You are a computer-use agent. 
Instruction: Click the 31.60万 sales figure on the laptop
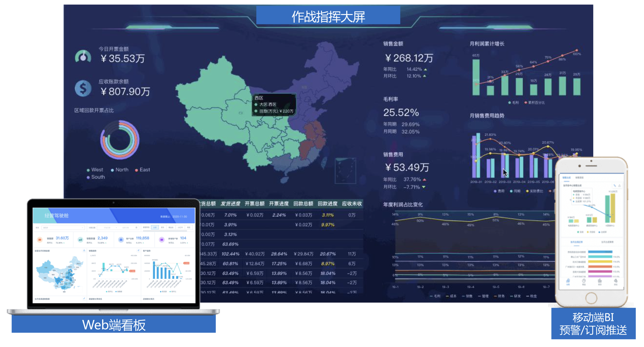pos(62,238)
